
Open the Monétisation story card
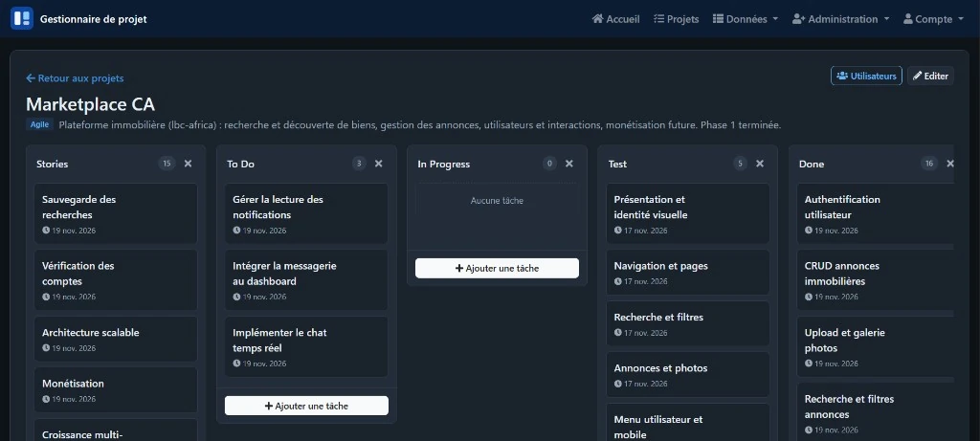point(116,389)
